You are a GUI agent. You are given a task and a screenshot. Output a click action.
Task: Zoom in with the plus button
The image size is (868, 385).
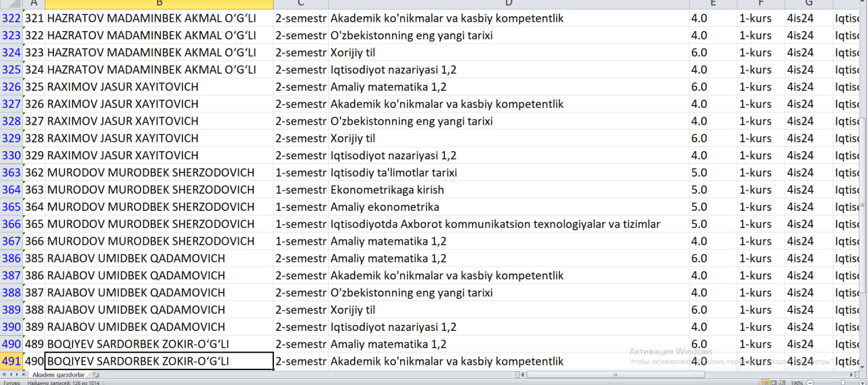[x=863, y=382]
